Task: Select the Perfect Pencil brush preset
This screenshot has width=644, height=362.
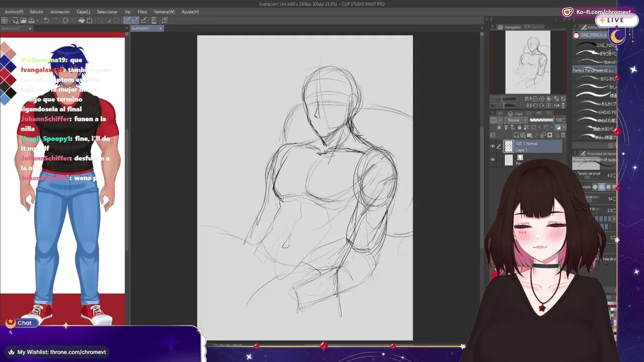Action: (x=594, y=70)
